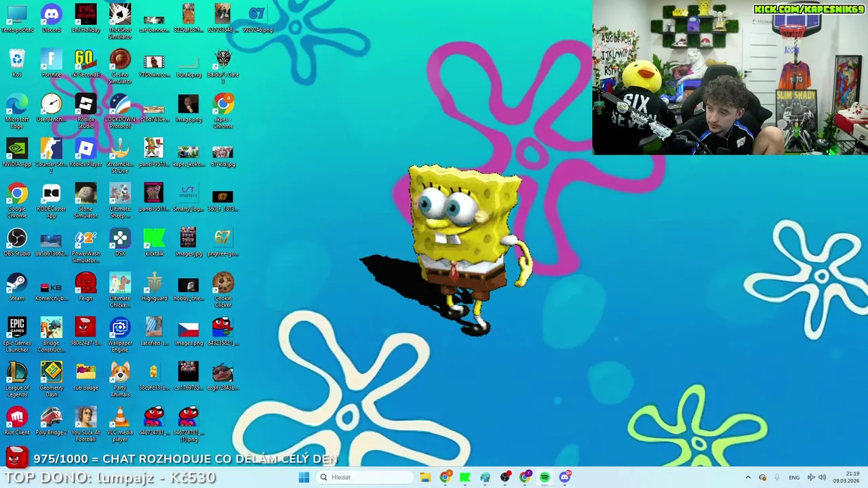The height and width of the screenshot is (488, 868).
Task: Select the Party Animals shortcut
Action: (x=120, y=379)
